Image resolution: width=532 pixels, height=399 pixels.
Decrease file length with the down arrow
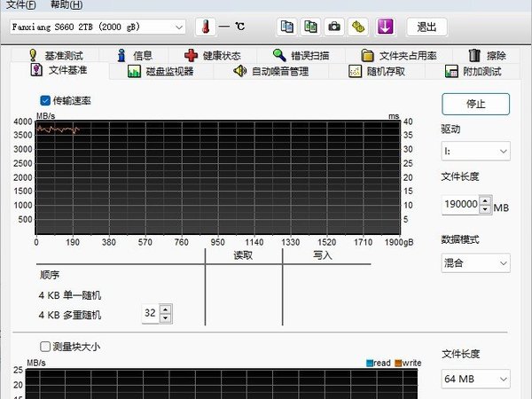pyautogui.click(x=485, y=209)
